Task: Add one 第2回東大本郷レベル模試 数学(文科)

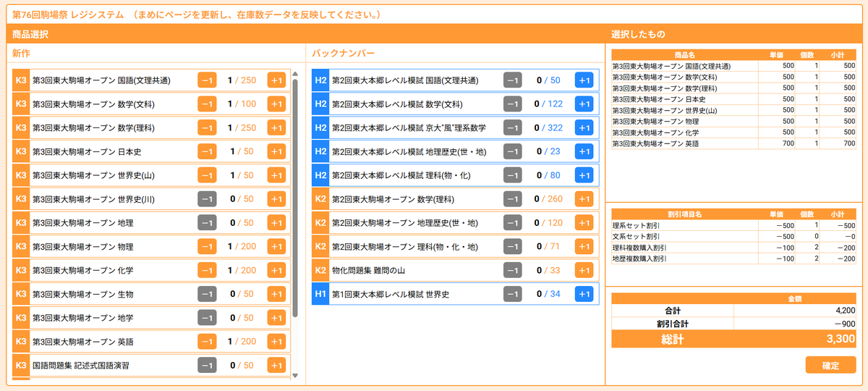Action: (584, 104)
